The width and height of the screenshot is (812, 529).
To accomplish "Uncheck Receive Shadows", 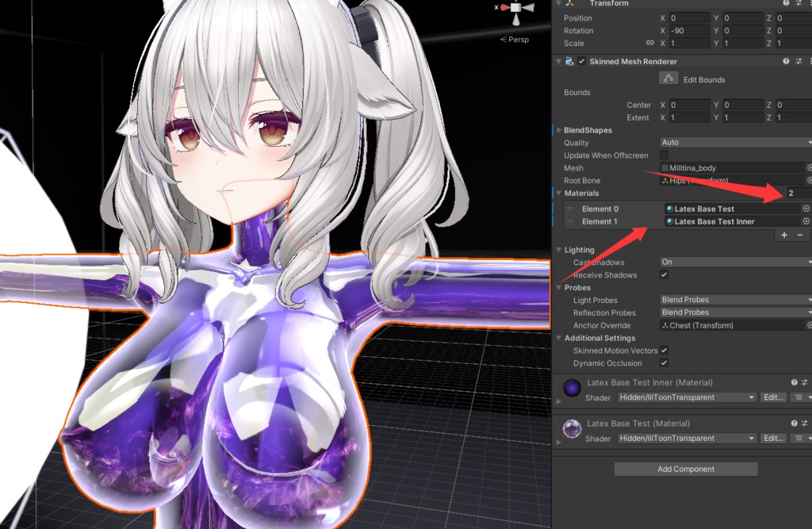I will [664, 274].
